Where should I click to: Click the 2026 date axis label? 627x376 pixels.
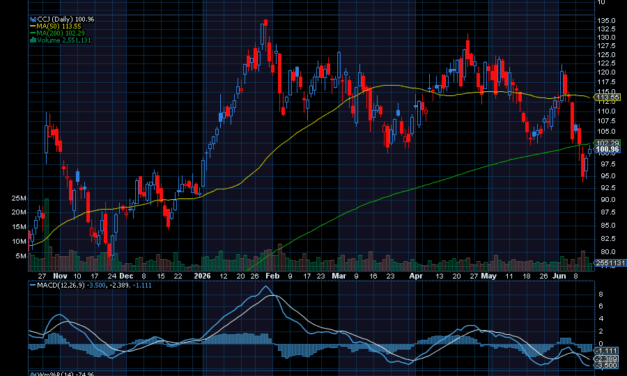coord(202,276)
